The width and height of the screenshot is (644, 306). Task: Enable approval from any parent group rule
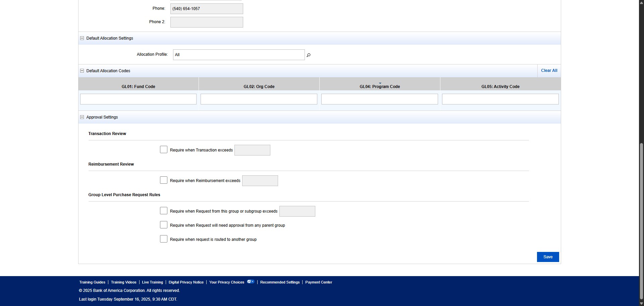(164, 225)
